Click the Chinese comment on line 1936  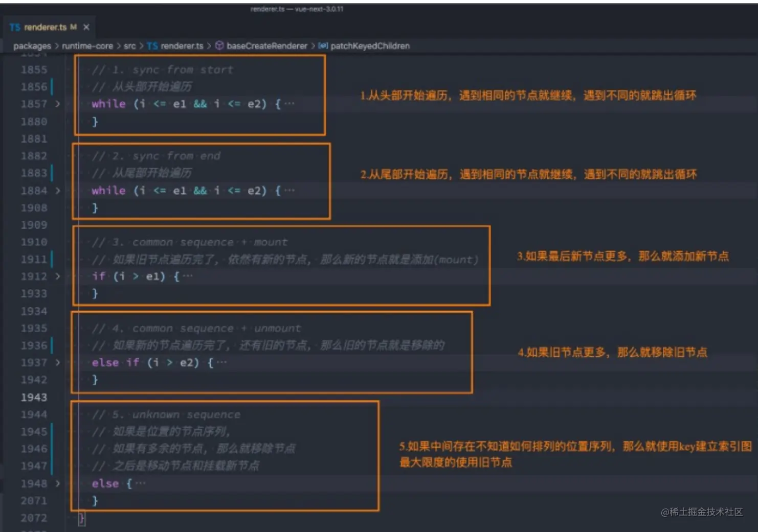pyautogui.click(x=269, y=345)
